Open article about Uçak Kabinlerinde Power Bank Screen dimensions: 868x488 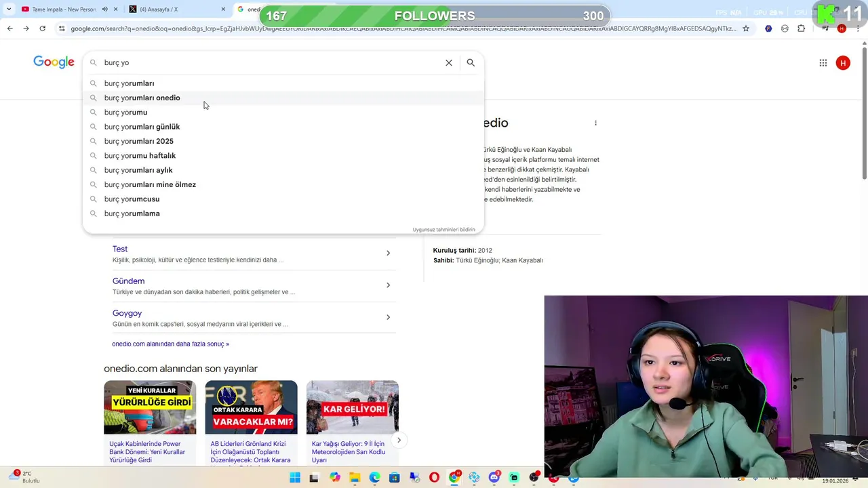point(147,451)
